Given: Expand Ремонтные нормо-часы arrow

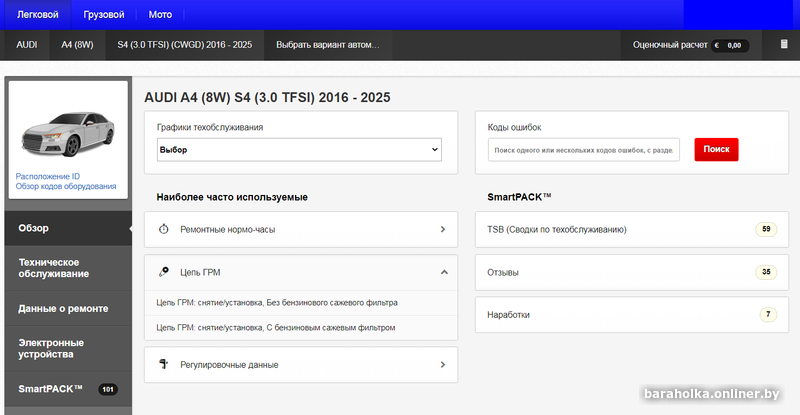Looking at the screenshot, I should [x=443, y=229].
